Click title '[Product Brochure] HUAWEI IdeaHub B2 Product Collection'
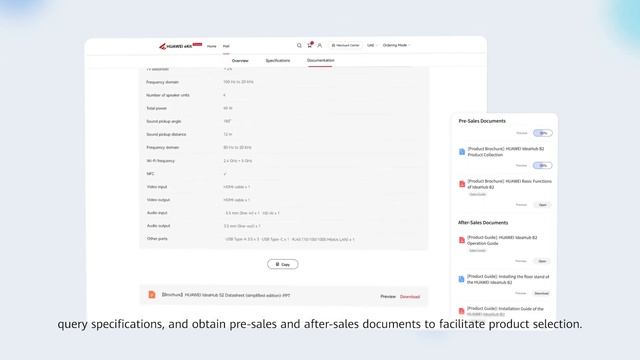This screenshot has width=640, height=360. coord(506,152)
